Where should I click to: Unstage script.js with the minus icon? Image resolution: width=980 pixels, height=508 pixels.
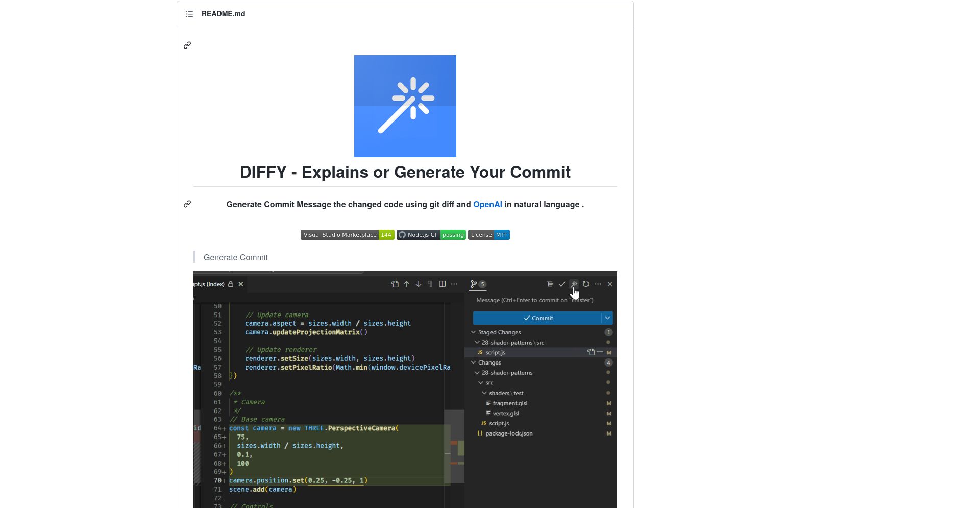point(600,352)
